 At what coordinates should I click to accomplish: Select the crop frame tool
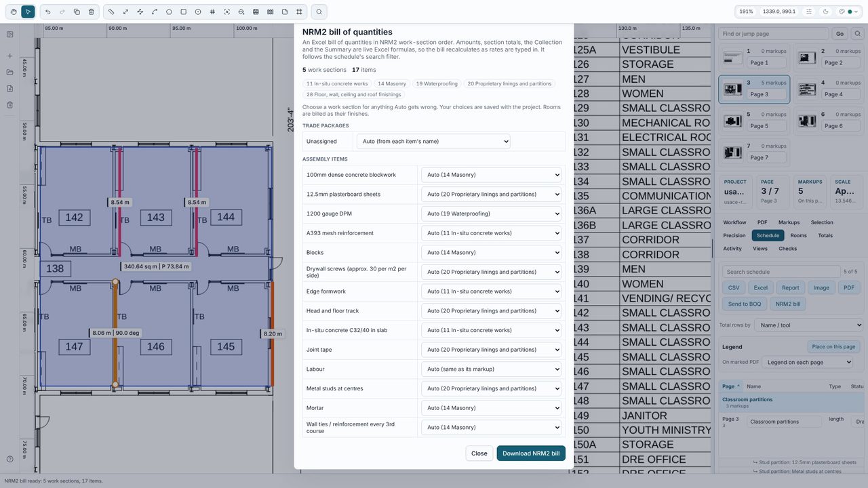coord(299,12)
